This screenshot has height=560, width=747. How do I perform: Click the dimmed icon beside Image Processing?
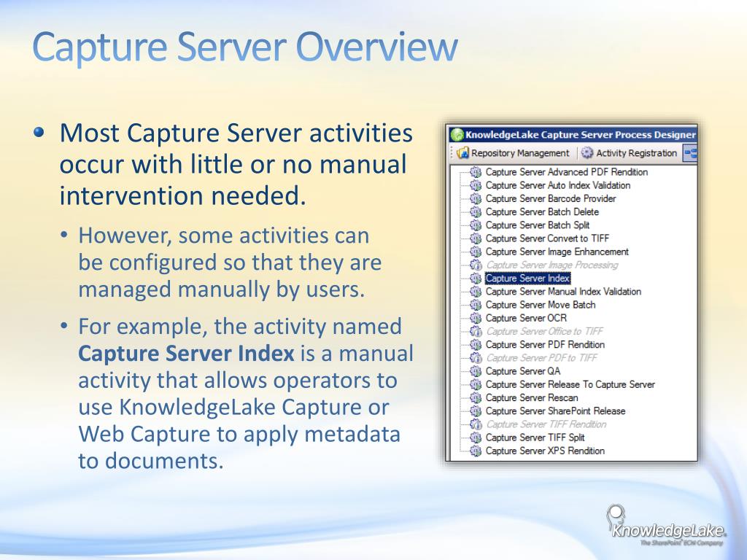tap(476, 265)
